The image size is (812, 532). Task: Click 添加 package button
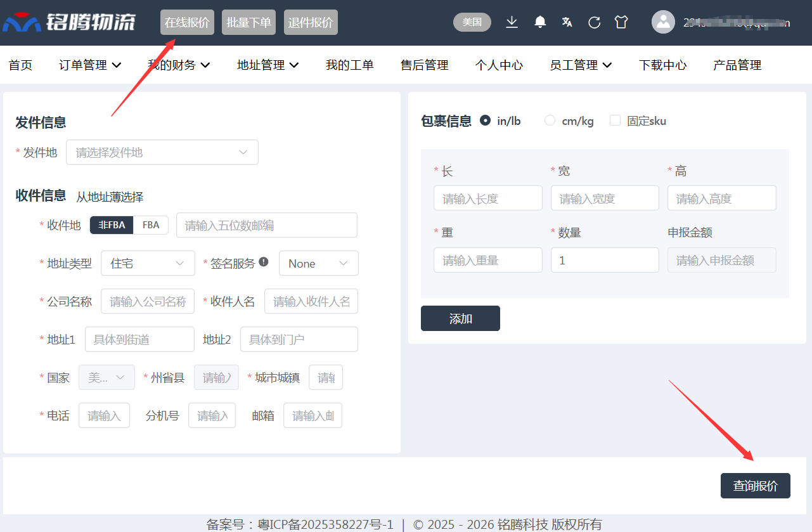[460, 318]
